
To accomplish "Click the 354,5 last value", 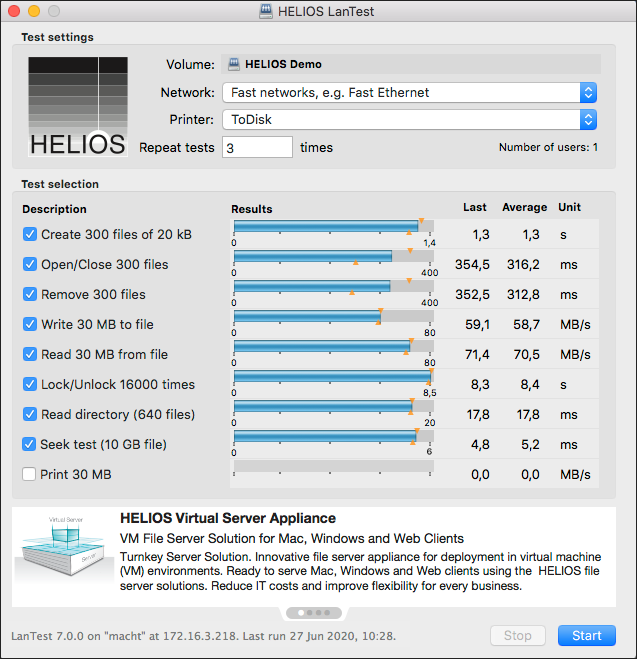I will pos(472,264).
